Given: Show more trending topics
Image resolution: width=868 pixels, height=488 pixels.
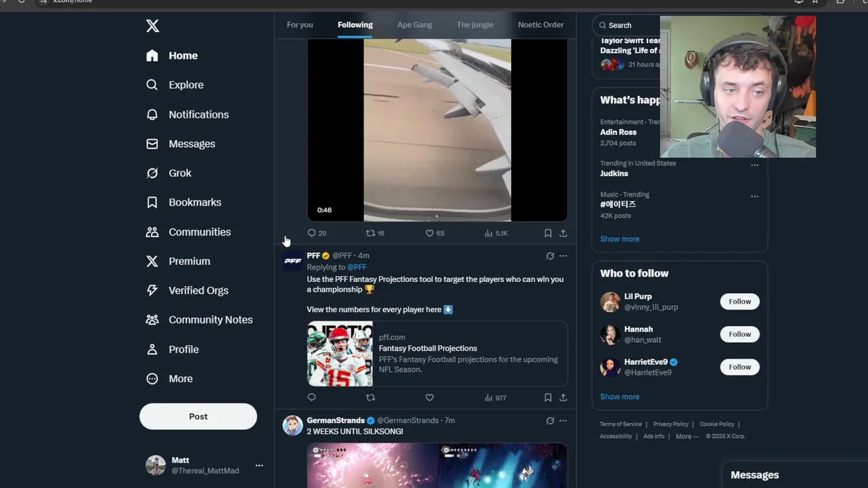Looking at the screenshot, I should [620, 239].
